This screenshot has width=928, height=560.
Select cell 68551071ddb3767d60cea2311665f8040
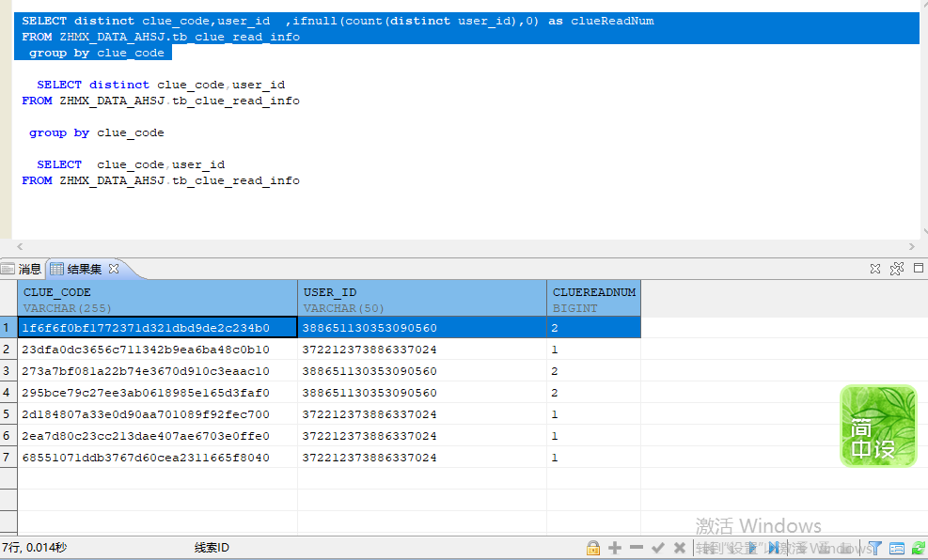click(x=157, y=458)
